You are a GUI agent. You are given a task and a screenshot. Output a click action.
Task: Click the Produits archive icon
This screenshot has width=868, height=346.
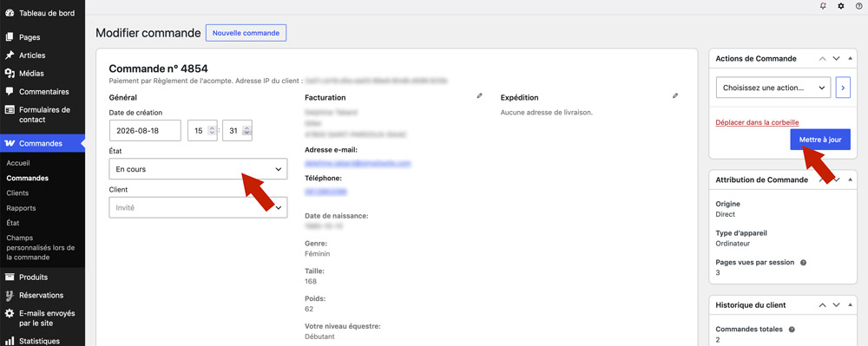[9, 277]
